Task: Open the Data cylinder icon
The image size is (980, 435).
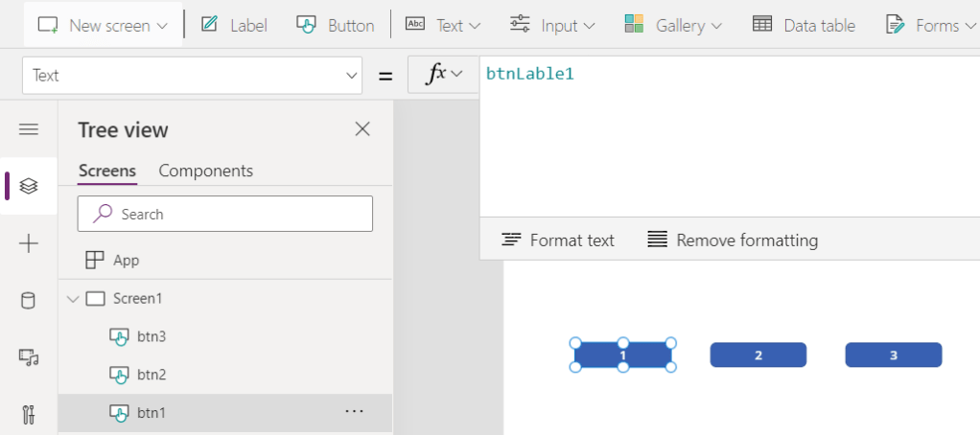Action: pyautogui.click(x=29, y=301)
